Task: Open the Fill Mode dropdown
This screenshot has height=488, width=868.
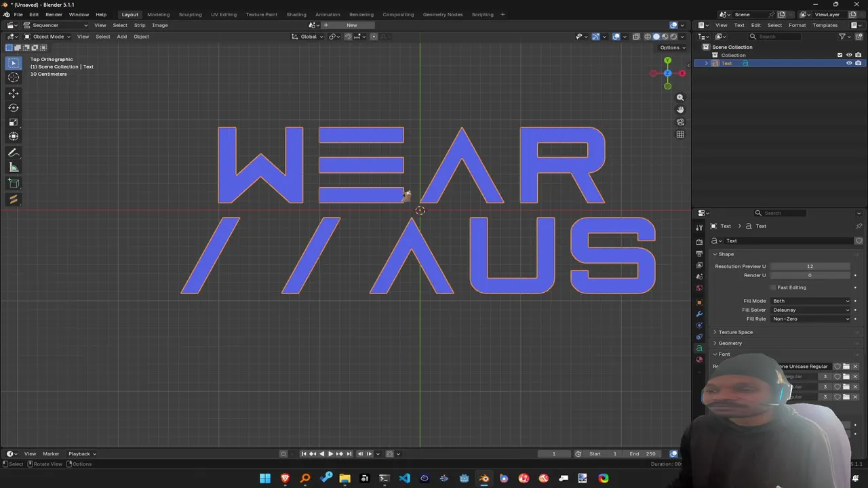Action: [811, 301]
